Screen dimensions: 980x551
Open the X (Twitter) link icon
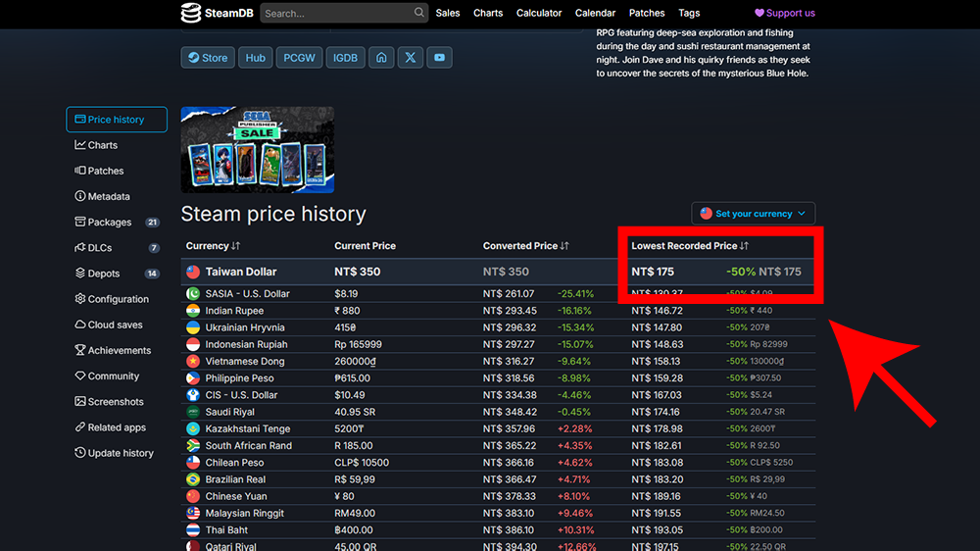pos(410,58)
